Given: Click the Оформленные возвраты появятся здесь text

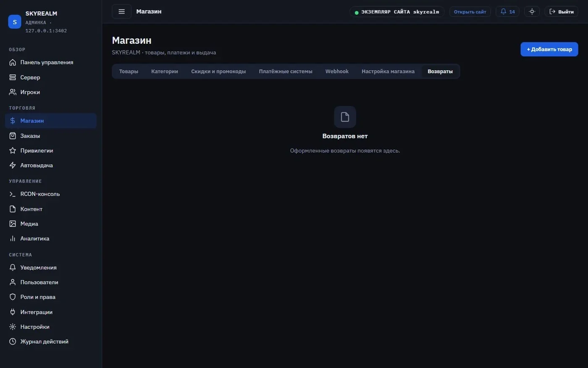Looking at the screenshot, I should click(x=345, y=151).
